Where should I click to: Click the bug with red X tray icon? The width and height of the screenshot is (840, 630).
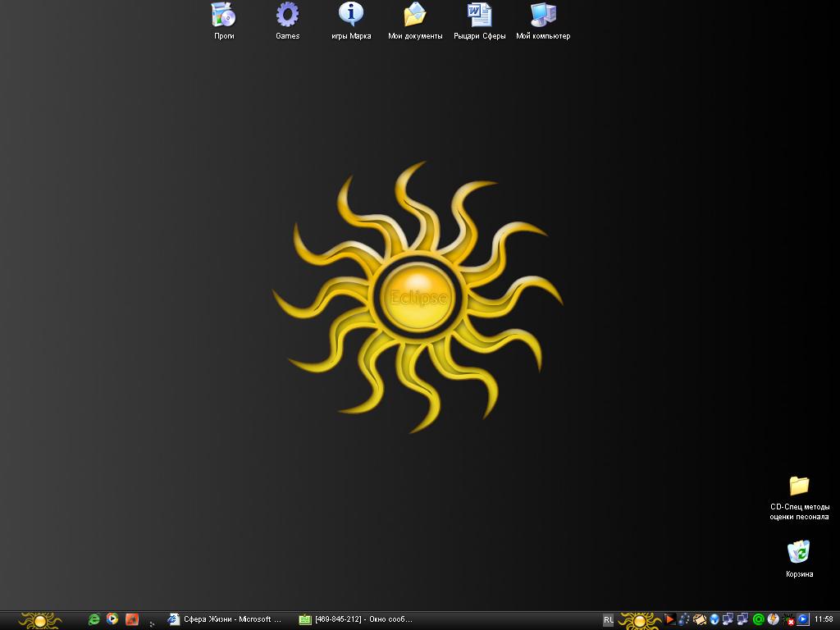[x=788, y=620]
